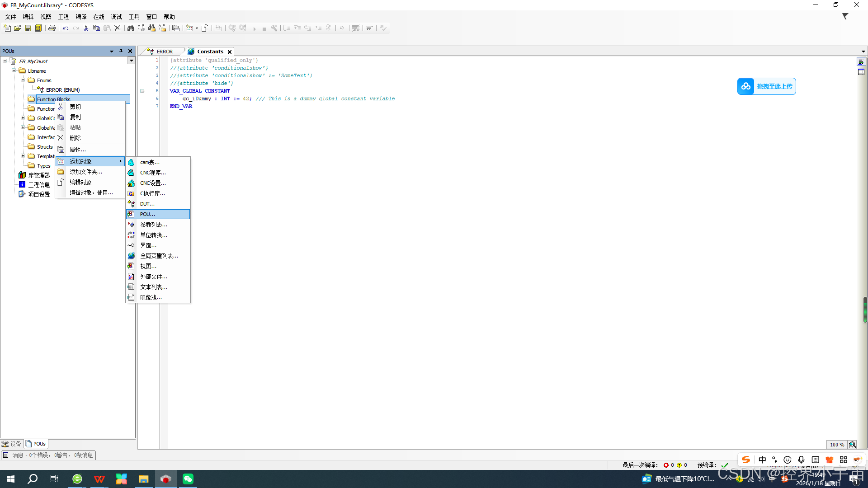Image resolution: width=868 pixels, height=488 pixels.
Task: Click the Save Project toolbar icon
Action: (28, 28)
